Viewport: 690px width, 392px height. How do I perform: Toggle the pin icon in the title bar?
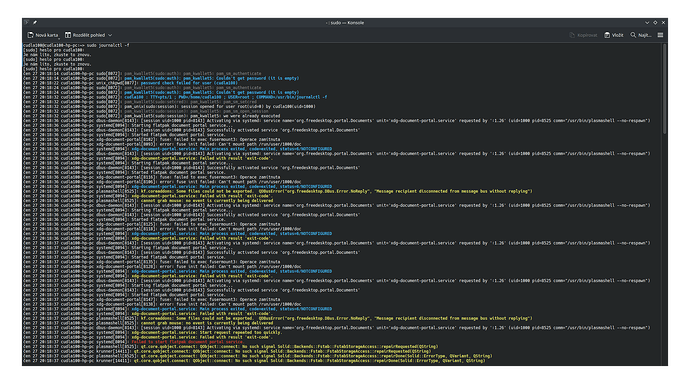pyautogui.click(x=35, y=22)
